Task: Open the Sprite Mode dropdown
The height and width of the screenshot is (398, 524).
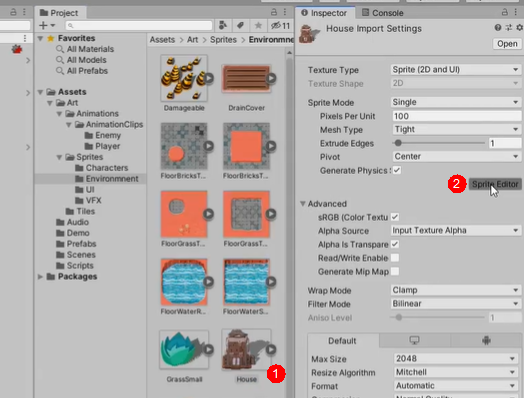Action: (456, 102)
